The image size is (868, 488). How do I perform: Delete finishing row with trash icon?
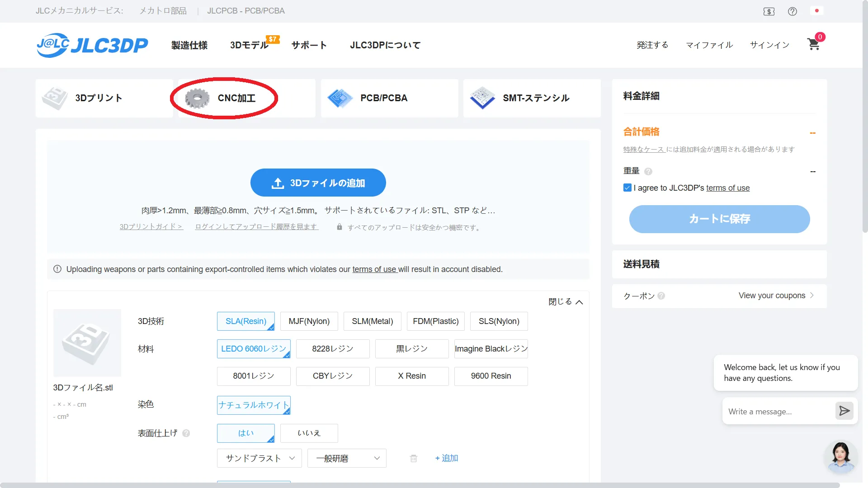[x=414, y=459]
